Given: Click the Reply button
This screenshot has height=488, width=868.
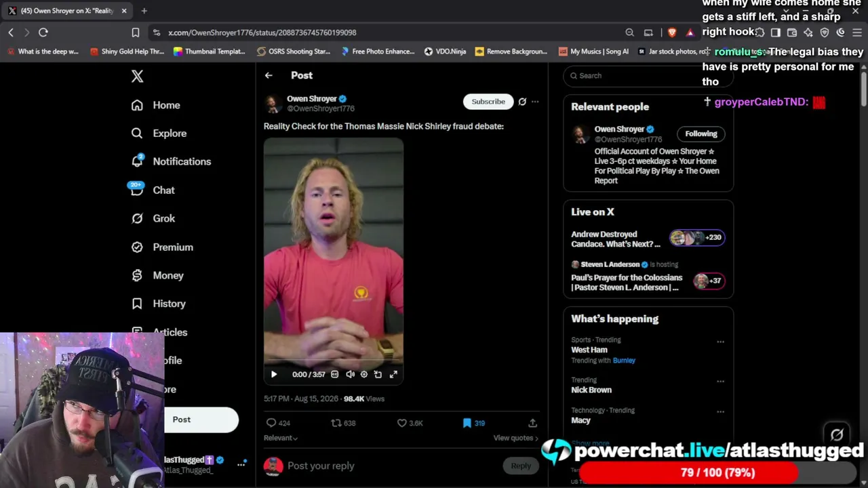Looking at the screenshot, I should [x=521, y=466].
